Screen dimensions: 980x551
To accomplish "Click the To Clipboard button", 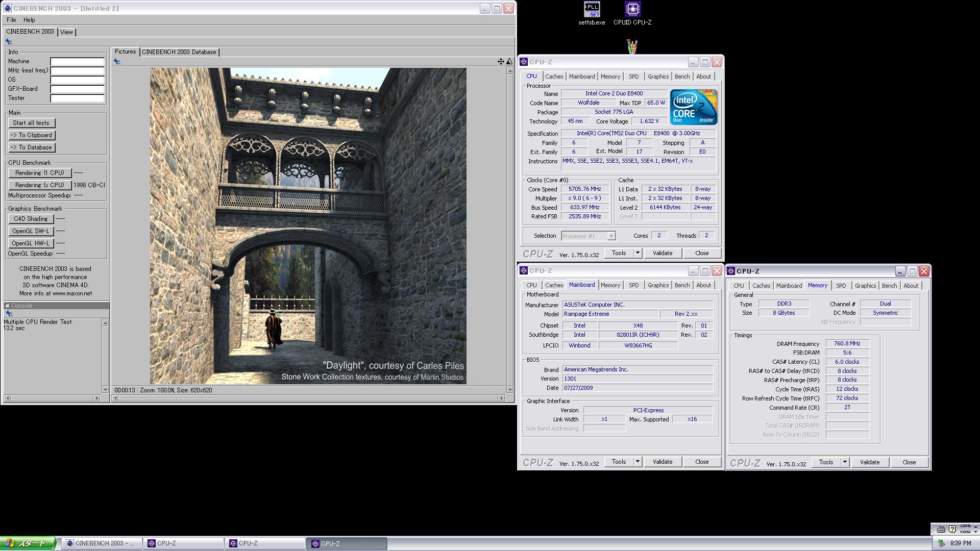I will [32, 135].
